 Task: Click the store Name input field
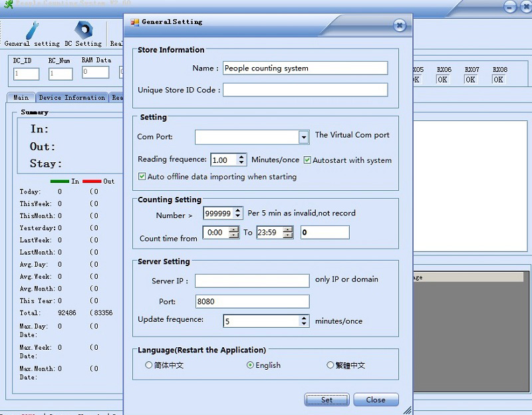(x=305, y=69)
